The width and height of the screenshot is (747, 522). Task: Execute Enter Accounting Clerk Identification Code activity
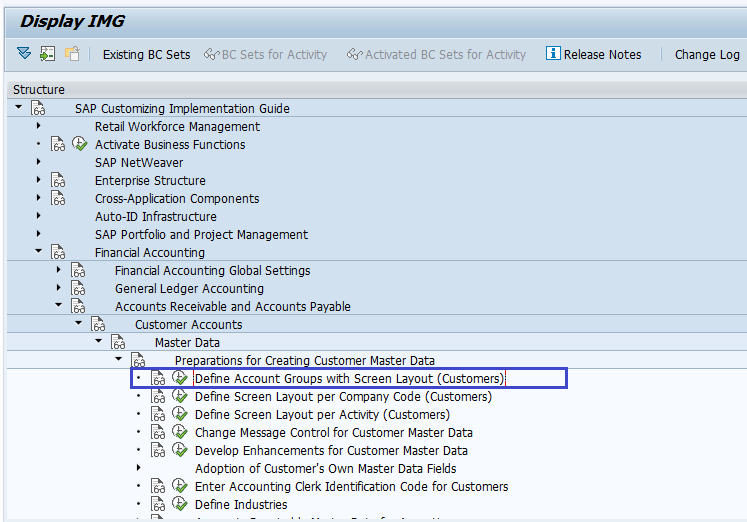[x=180, y=486]
